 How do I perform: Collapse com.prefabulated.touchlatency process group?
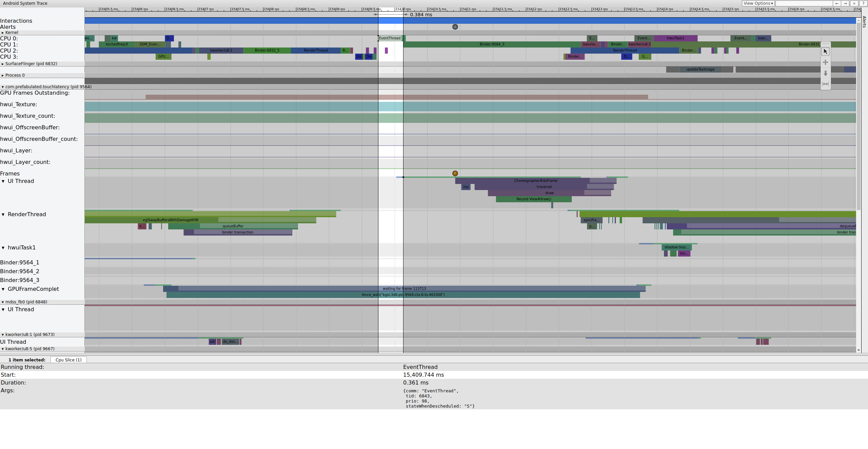point(3,87)
